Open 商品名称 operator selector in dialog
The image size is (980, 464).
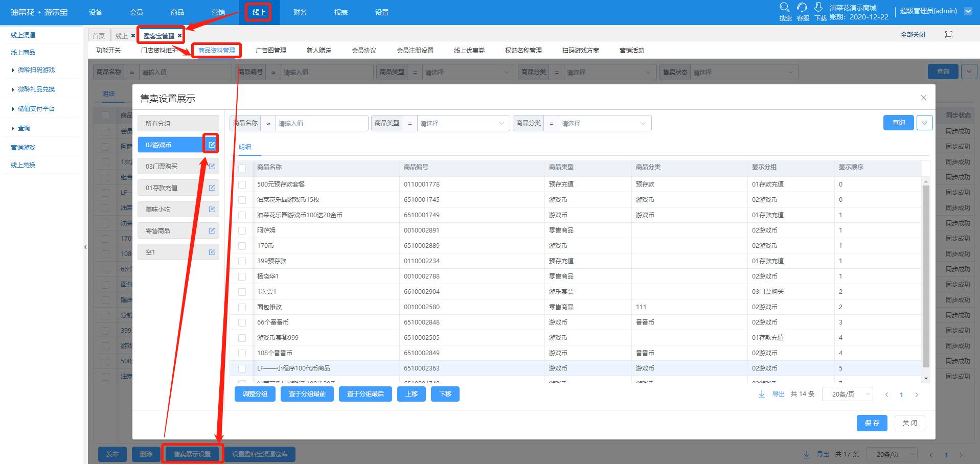[x=268, y=123]
